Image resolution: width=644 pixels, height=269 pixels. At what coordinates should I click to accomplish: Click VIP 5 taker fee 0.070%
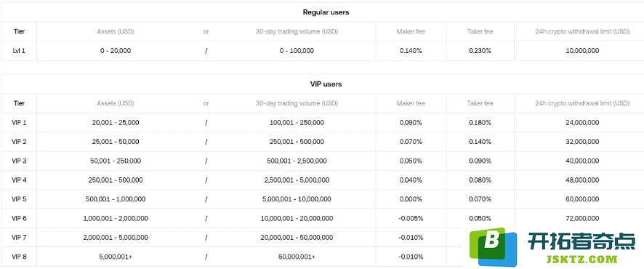point(480,199)
